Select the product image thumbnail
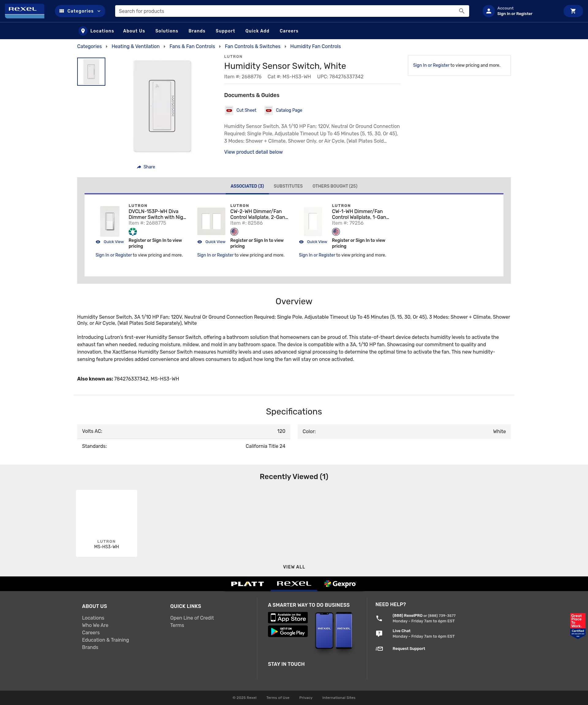The height and width of the screenshot is (705, 588). [91, 72]
